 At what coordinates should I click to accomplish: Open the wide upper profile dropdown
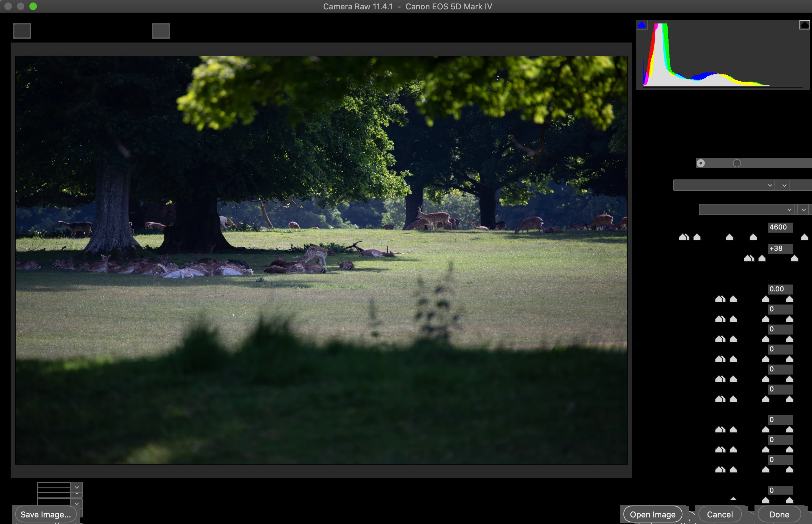[x=724, y=185]
